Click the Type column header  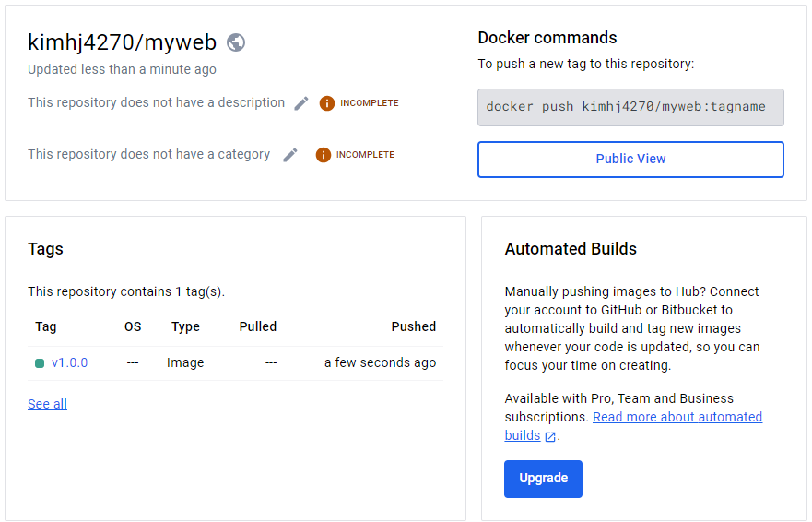coord(185,326)
